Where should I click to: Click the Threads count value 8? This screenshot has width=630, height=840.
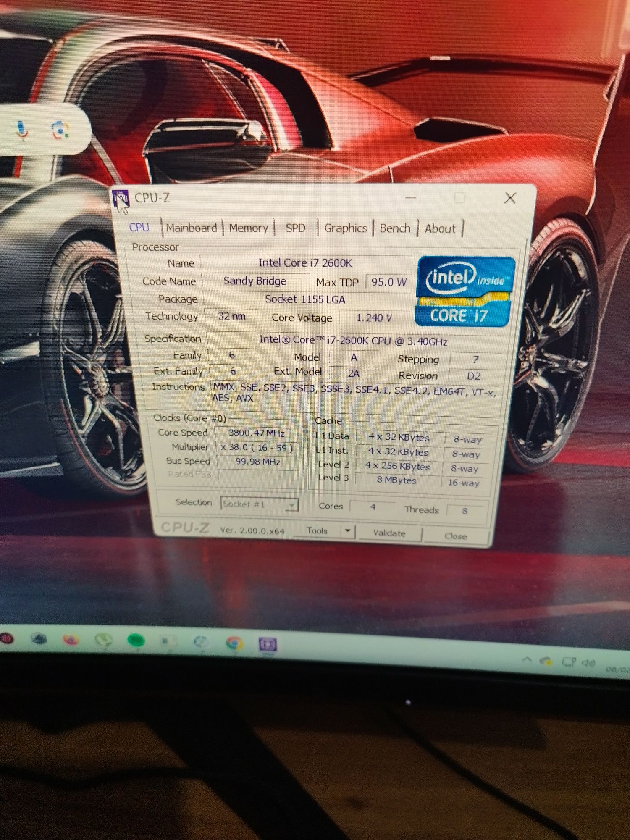(x=465, y=511)
